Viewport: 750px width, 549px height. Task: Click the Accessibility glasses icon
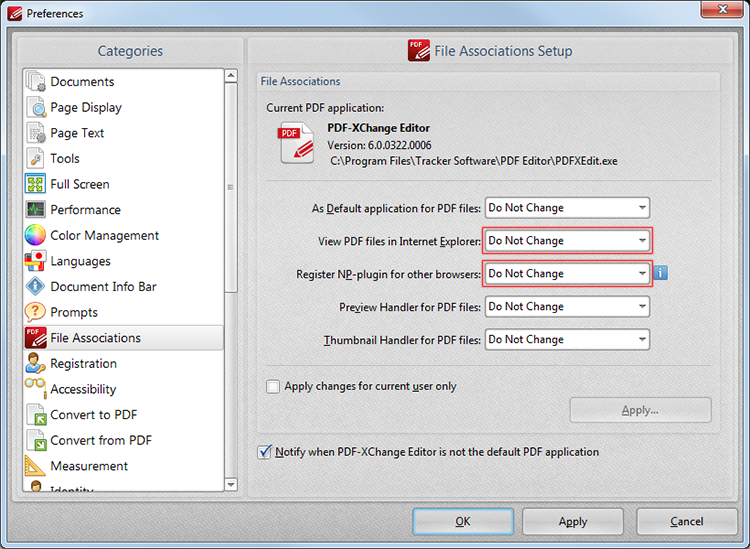click(x=35, y=388)
